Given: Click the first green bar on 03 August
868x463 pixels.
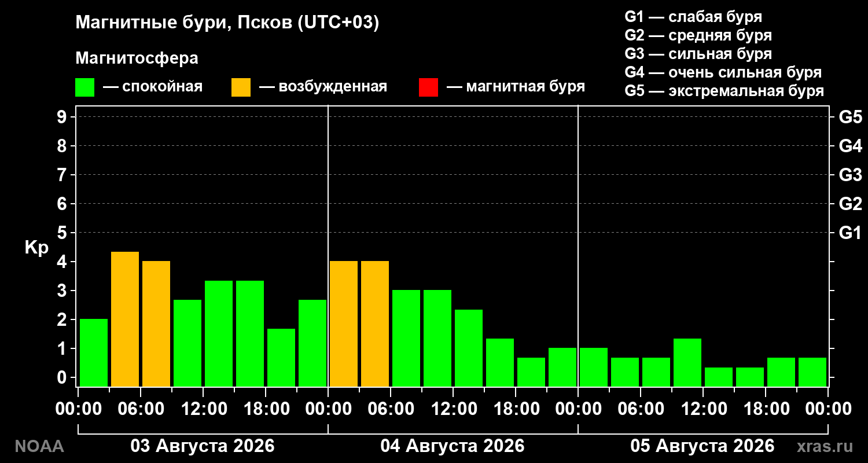Looking at the screenshot, I should [x=94, y=352].
